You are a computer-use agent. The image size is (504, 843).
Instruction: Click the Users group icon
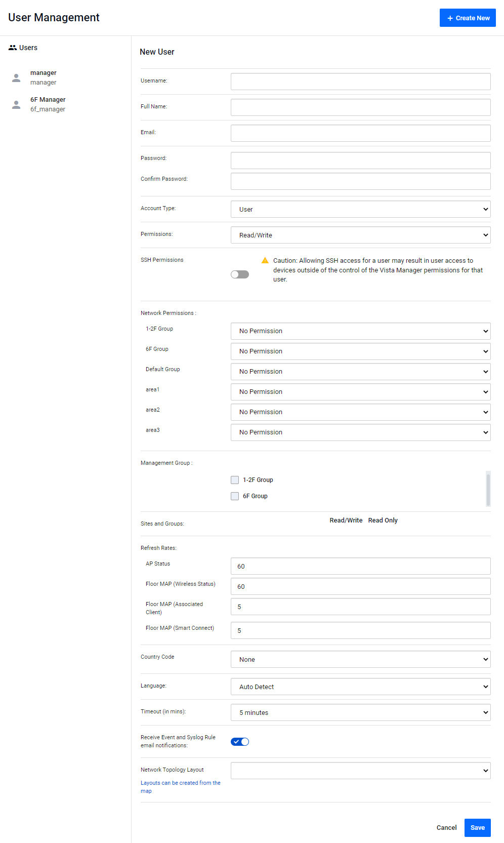(x=13, y=48)
